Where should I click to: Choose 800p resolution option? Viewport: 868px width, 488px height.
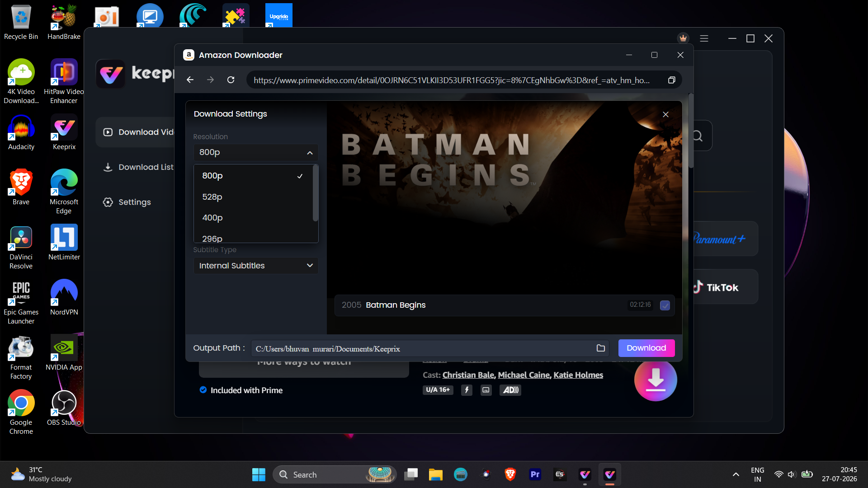pyautogui.click(x=253, y=176)
